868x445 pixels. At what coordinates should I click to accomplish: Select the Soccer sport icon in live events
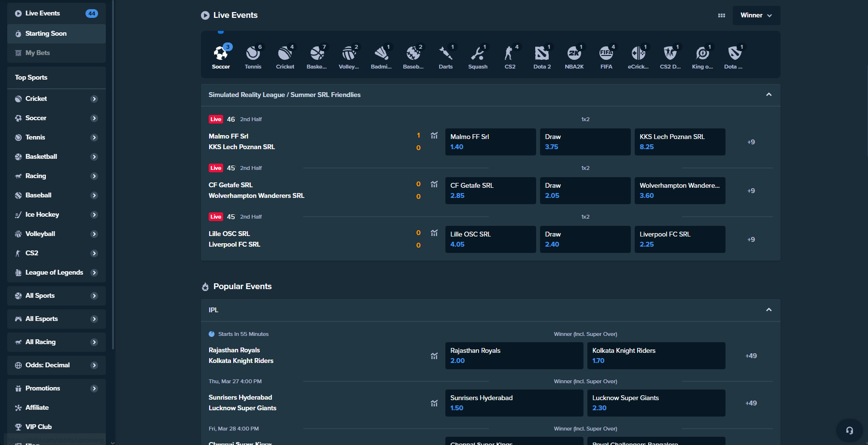(x=221, y=57)
